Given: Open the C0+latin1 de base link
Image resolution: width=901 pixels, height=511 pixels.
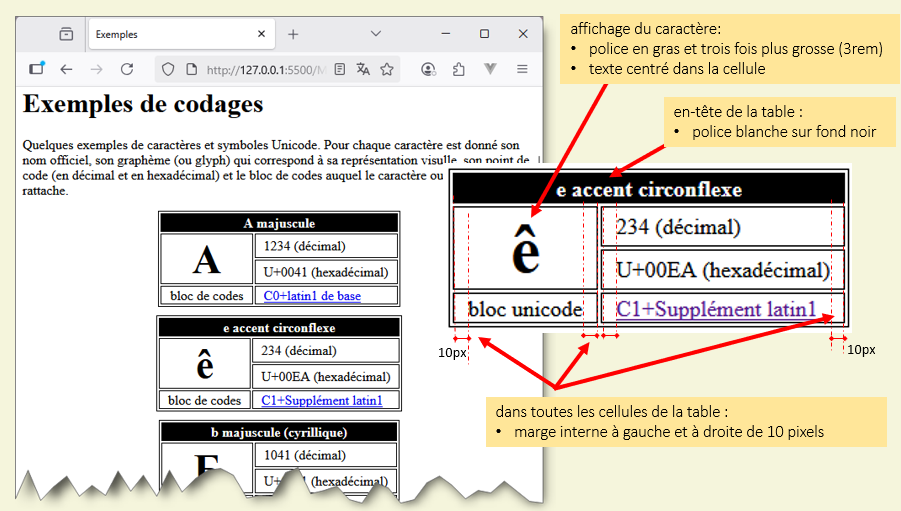Looking at the screenshot, I should pyautogui.click(x=311, y=296).
